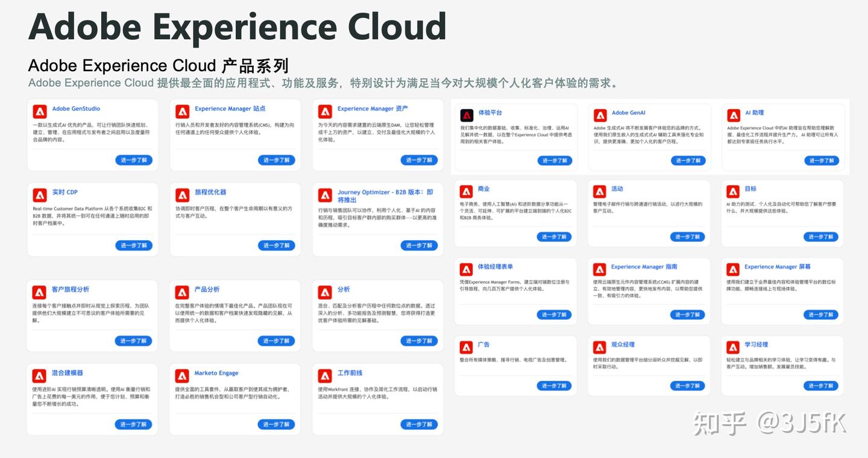Open 进一步了解 for 混合建模器
Image resolution: width=868 pixels, height=458 pixels.
click(x=134, y=424)
